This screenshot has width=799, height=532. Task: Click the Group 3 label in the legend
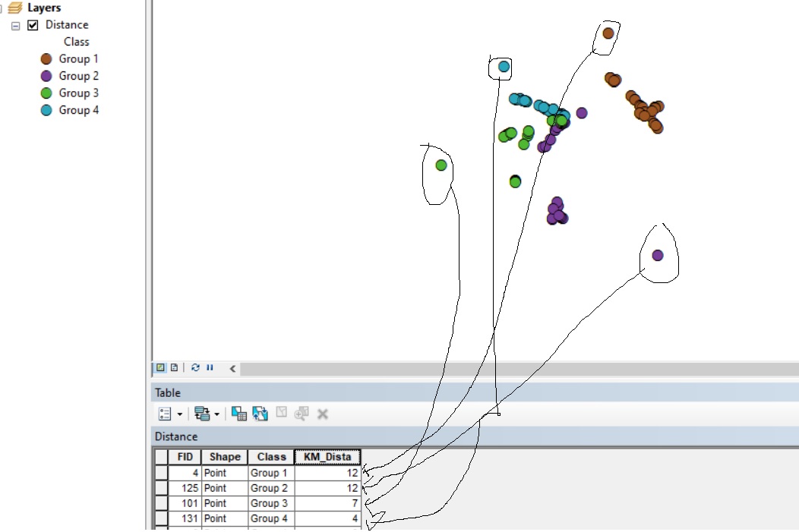coord(78,93)
